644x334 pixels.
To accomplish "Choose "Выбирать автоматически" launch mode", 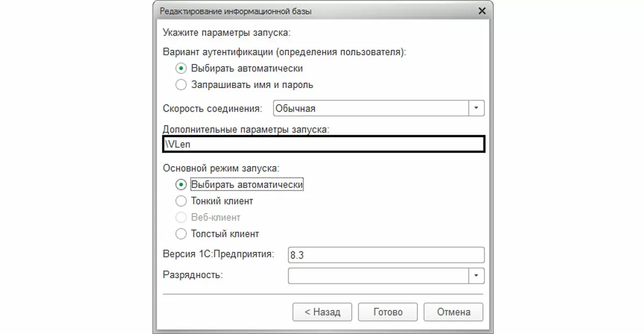I will click(181, 185).
